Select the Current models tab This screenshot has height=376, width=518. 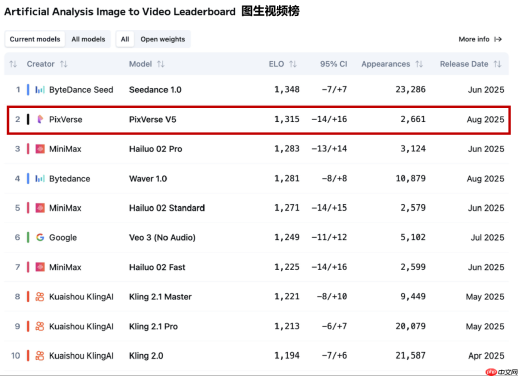pyautogui.click(x=35, y=39)
